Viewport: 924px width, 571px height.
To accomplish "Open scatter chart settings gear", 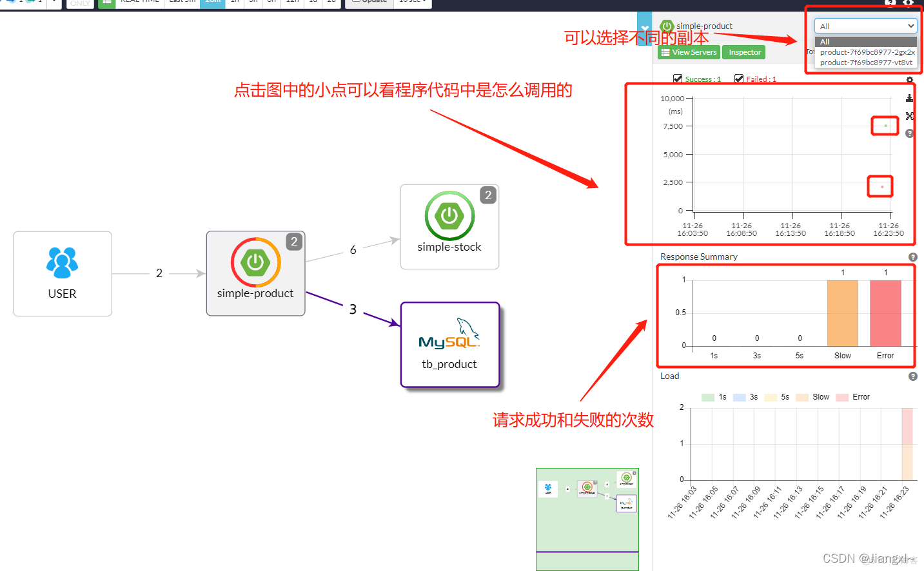I will [910, 80].
